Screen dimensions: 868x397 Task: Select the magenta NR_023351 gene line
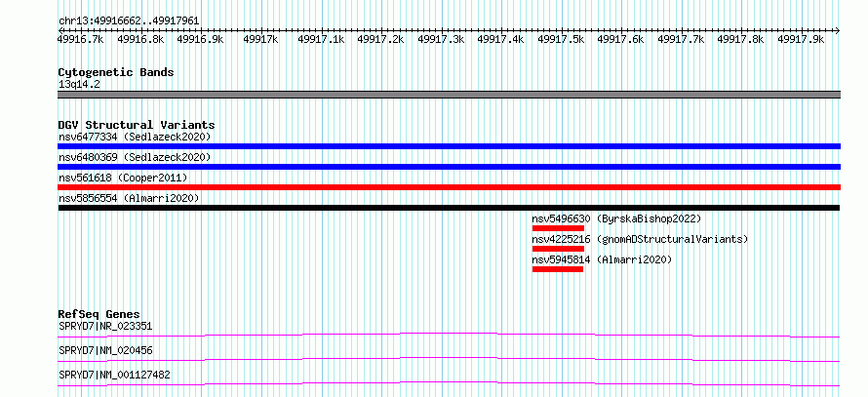449,335
